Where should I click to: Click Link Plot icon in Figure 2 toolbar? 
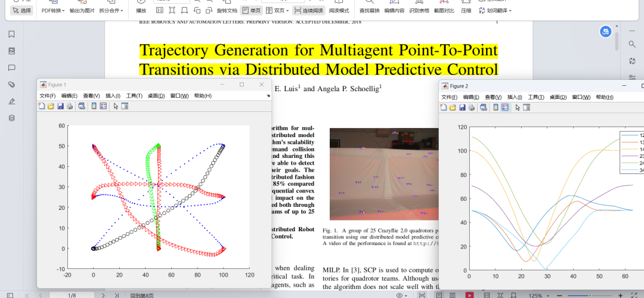click(484, 107)
